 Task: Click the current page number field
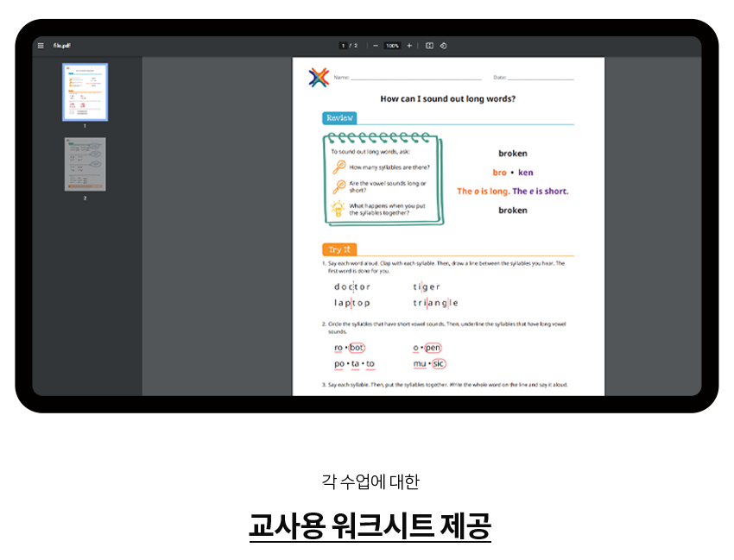tap(343, 46)
